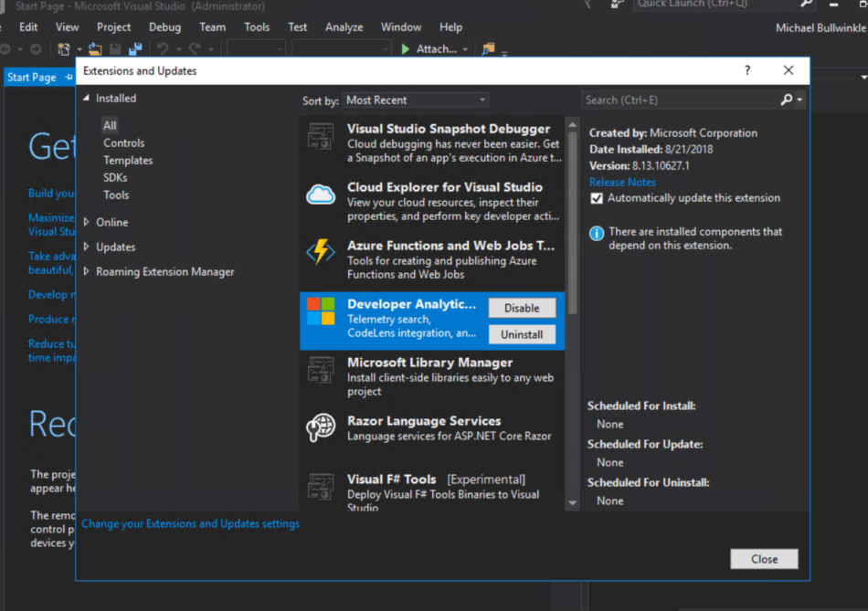868x611 pixels.
Task: Click the pin icon on the Start Page tab
Action: 69,77
